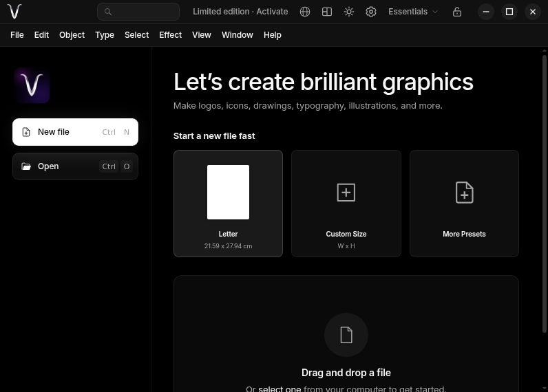Viewport: 548px width, 392px height.
Task: Minimize the application window
Action: coord(486,12)
